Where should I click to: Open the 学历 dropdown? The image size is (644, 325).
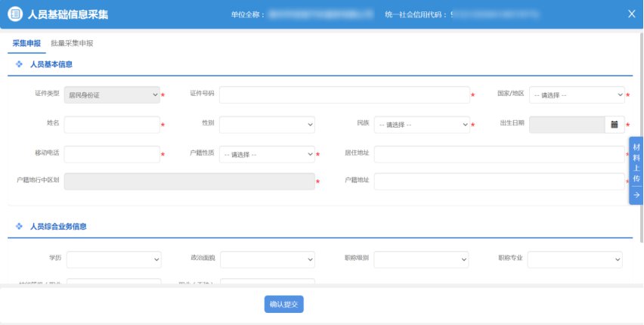(x=113, y=259)
